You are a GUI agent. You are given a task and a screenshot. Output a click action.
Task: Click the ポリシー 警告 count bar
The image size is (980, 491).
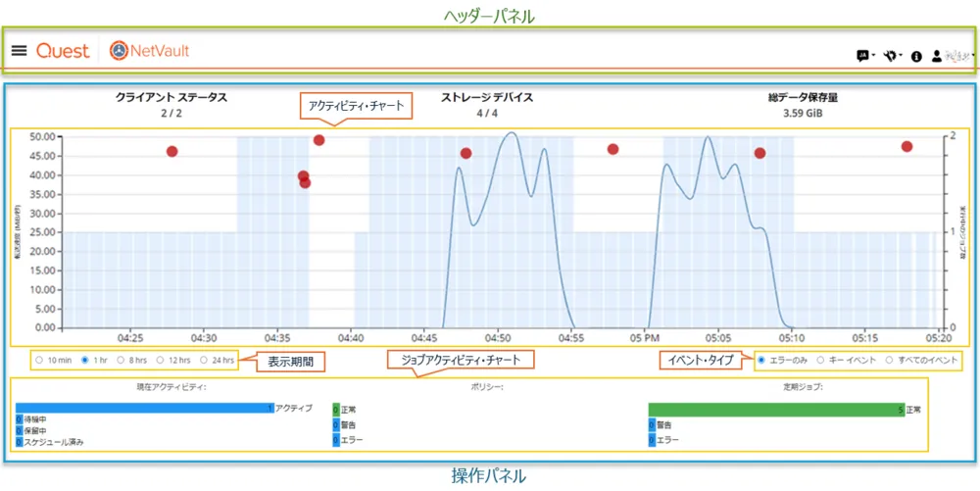coord(336,424)
